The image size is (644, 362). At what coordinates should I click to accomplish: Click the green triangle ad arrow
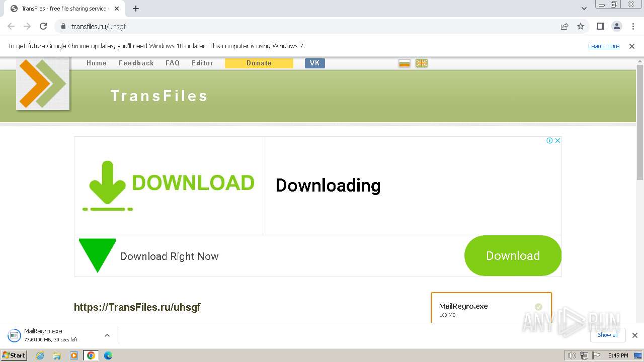pos(98,256)
